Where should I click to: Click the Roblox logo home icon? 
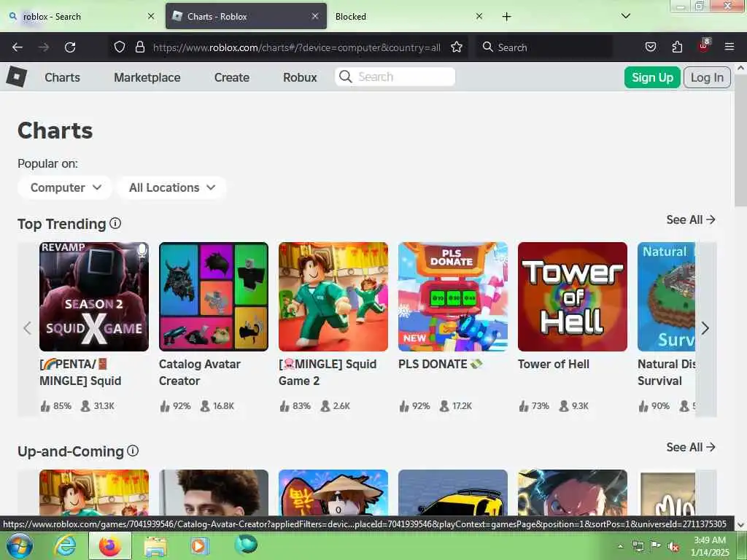click(x=17, y=77)
